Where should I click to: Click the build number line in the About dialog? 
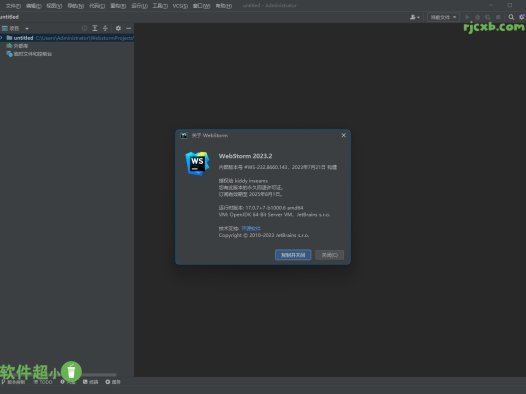click(278, 167)
